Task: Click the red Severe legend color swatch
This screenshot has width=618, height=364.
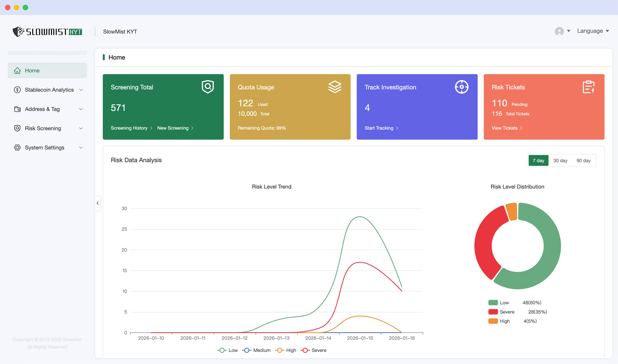Action: (493, 312)
